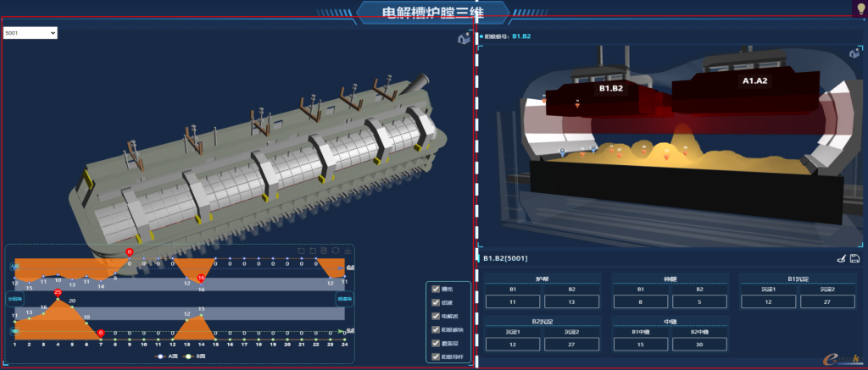The width and height of the screenshot is (868, 370).
Task: Click the lightbulb icon in top-right corner
Action: click(858, 8)
